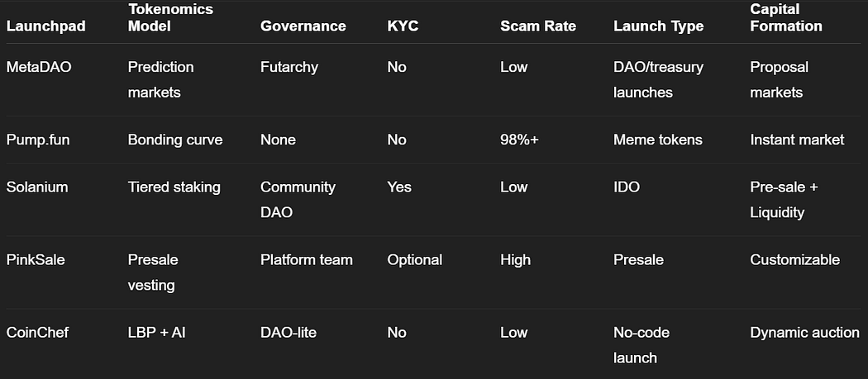This screenshot has height=379, width=868.
Task: Click the Pump.fun launchpad cell
Action: (x=38, y=140)
